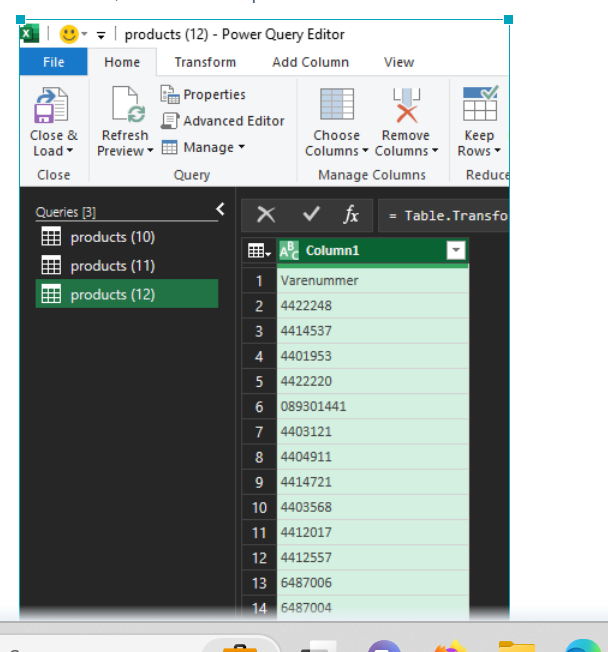Viewport: 608px width, 652px height.
Task: Click row number 6 in the grid
Action: (259, 407)
